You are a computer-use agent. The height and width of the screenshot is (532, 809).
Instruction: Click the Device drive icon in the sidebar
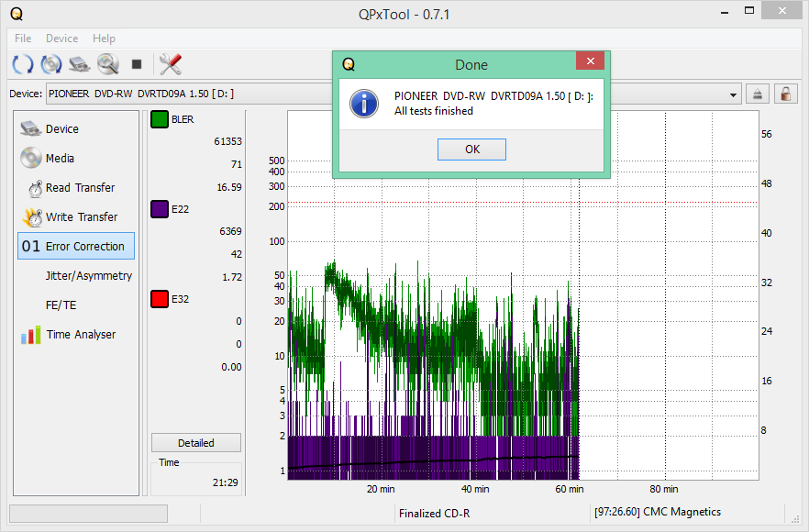30,128
